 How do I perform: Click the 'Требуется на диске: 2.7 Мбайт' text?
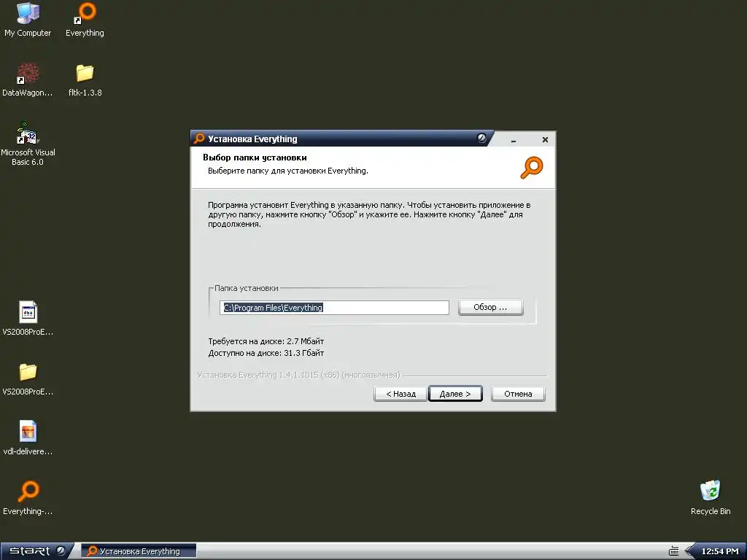coord(266,341)
